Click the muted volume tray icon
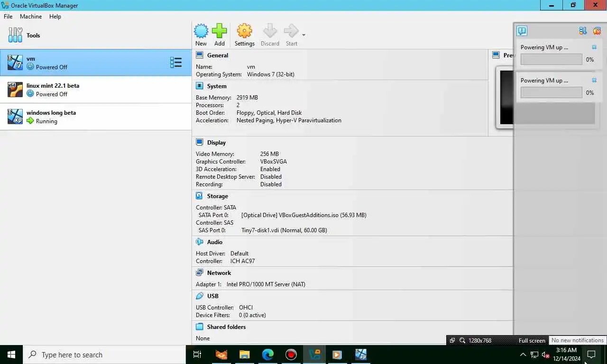 (545, 355)
